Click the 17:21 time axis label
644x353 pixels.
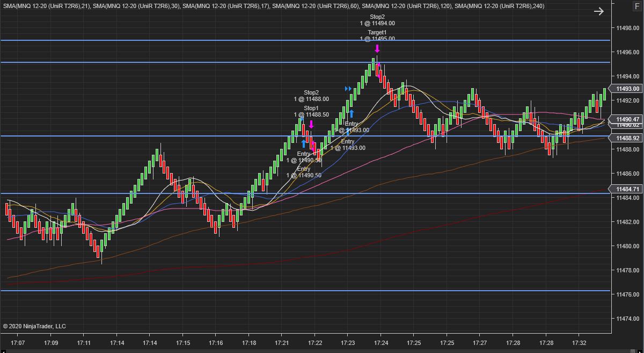click(x=282, y=342)
